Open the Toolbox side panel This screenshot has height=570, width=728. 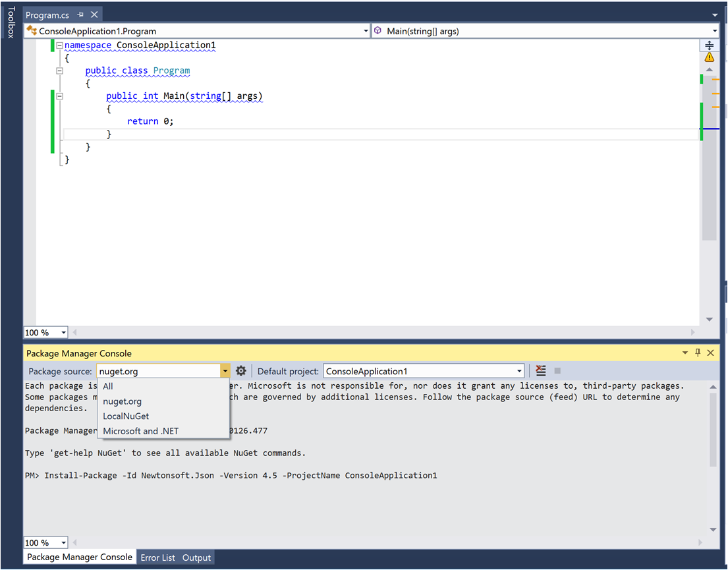11,22
